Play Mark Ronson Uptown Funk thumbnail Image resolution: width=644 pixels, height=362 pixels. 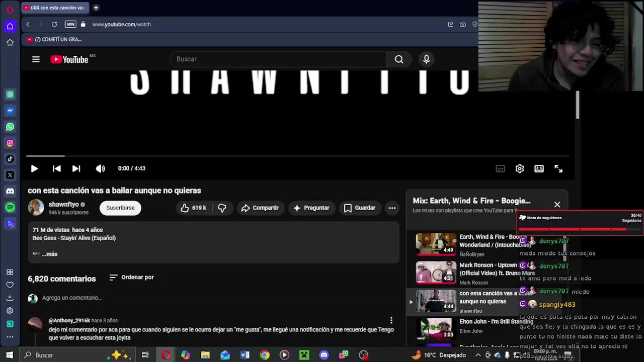pos(436,272)
